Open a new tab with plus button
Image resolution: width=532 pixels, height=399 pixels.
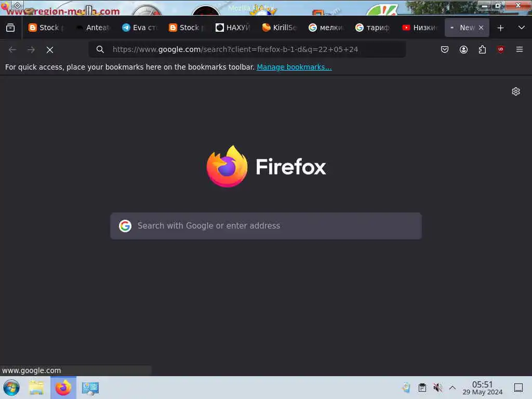(500, 28)
